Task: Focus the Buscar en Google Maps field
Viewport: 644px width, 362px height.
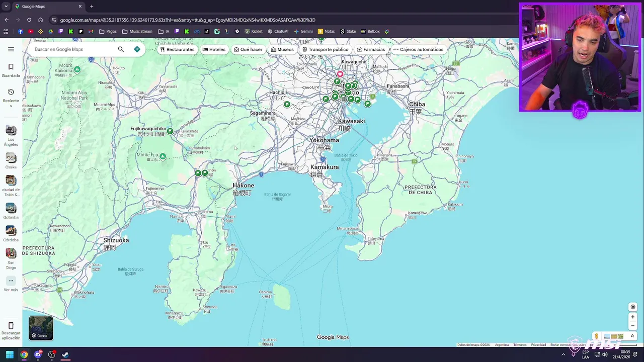Action: pos(73,49)
